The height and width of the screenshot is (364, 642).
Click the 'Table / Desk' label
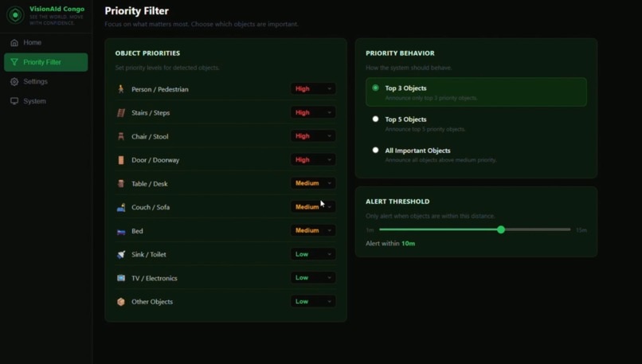pos(150,184)
